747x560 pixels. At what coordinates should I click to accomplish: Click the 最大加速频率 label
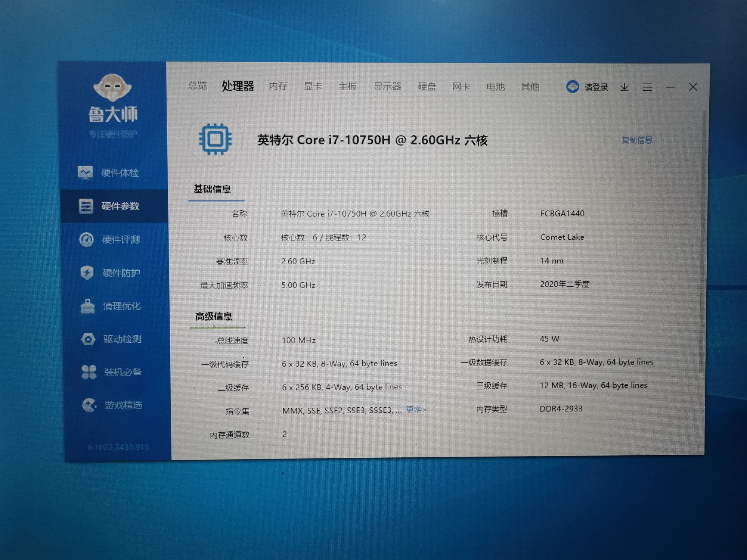[224, 286]
